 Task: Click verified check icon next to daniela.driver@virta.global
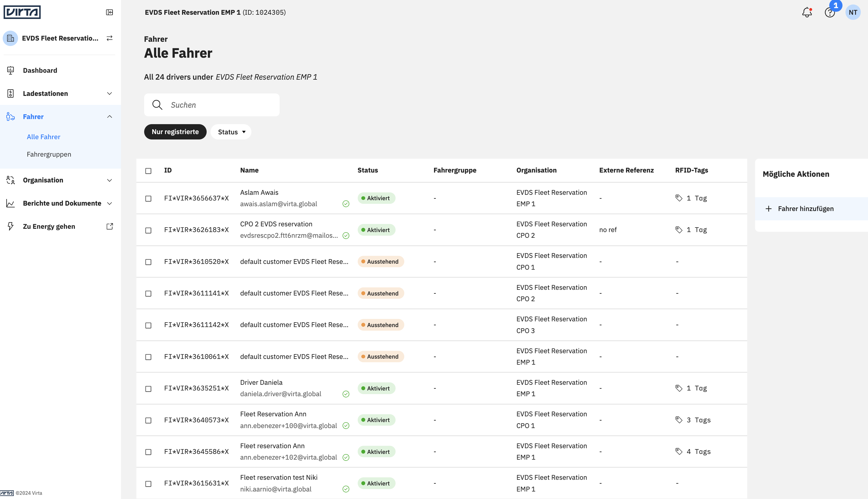[346, 394]
